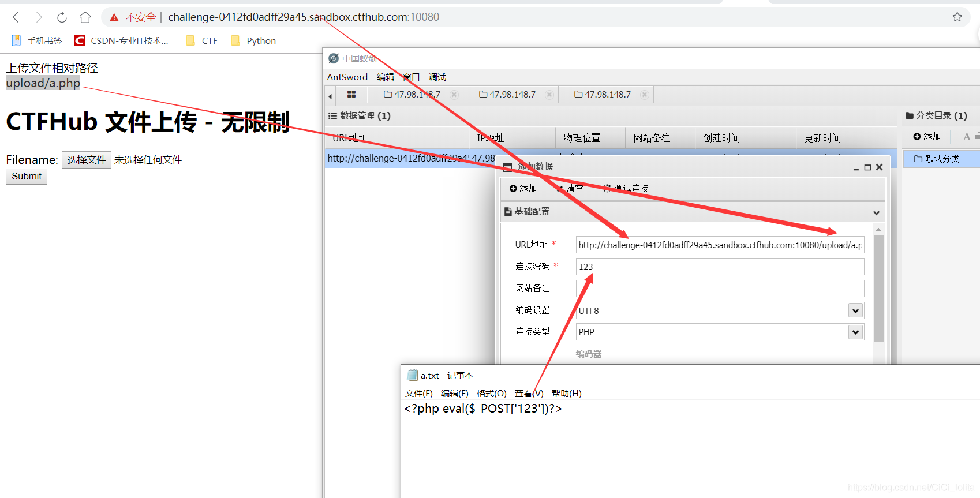This screenshot has height=498, width=980.
Task: Select the 默认分类 category folder
Action: 941,159
